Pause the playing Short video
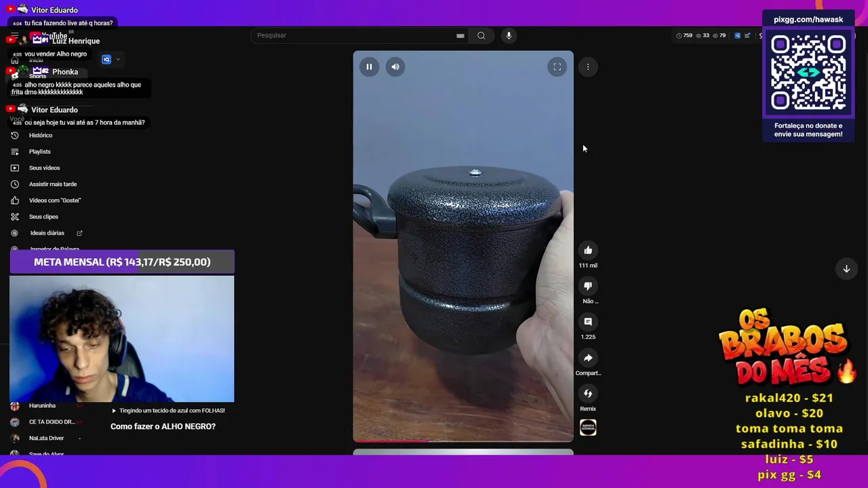The height and width of the screenshot is (488, 868). (x=369, y=66)
